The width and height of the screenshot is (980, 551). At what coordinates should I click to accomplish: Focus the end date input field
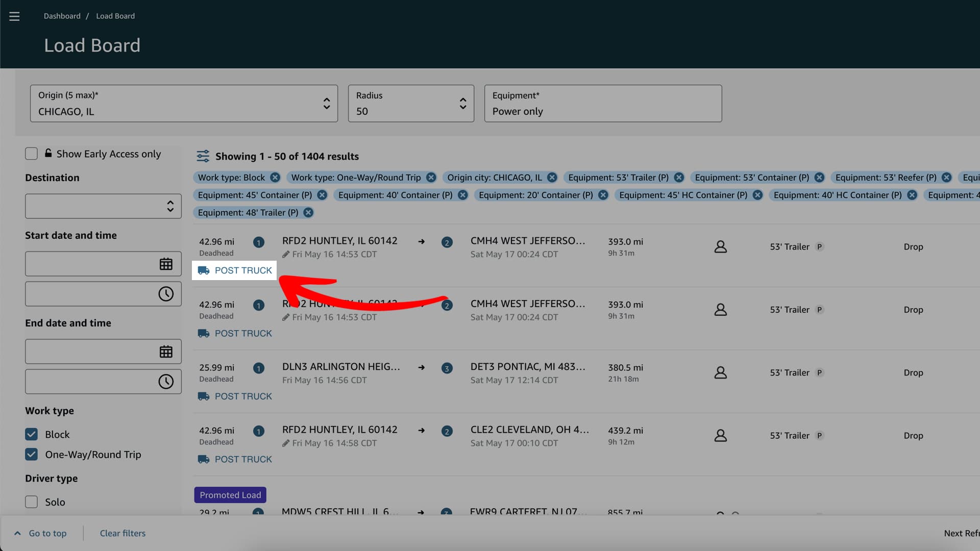pyautogui.click(x=103, y=352)
